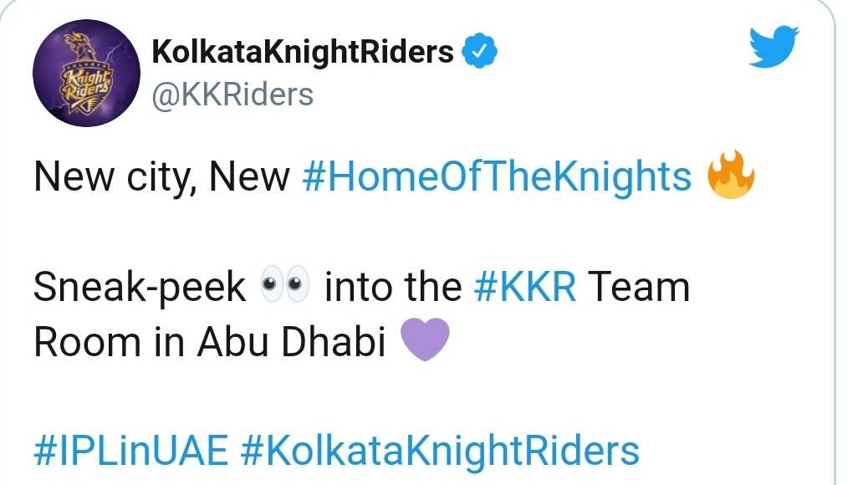
Task: Click the fire emoji after HomeOfTheKnights
Action: point(731,174)
